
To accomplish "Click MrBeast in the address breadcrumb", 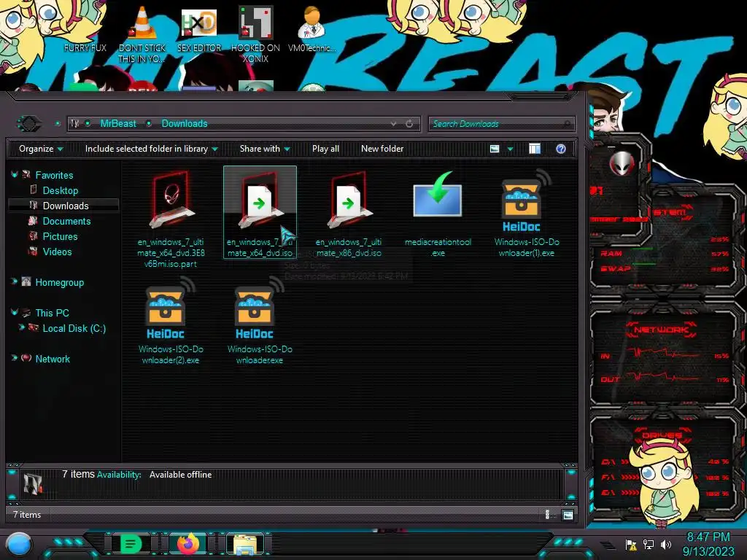I will (x=118, y=124).
